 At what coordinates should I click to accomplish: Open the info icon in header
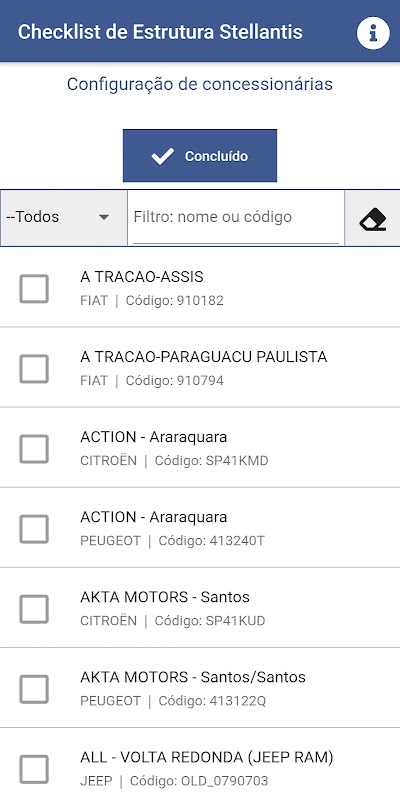click(x=373, y=32)
